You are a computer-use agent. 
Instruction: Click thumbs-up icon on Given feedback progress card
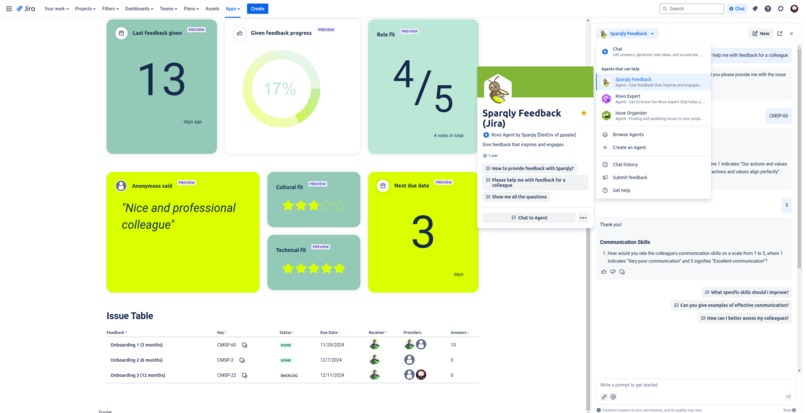(x=239, y=33)
